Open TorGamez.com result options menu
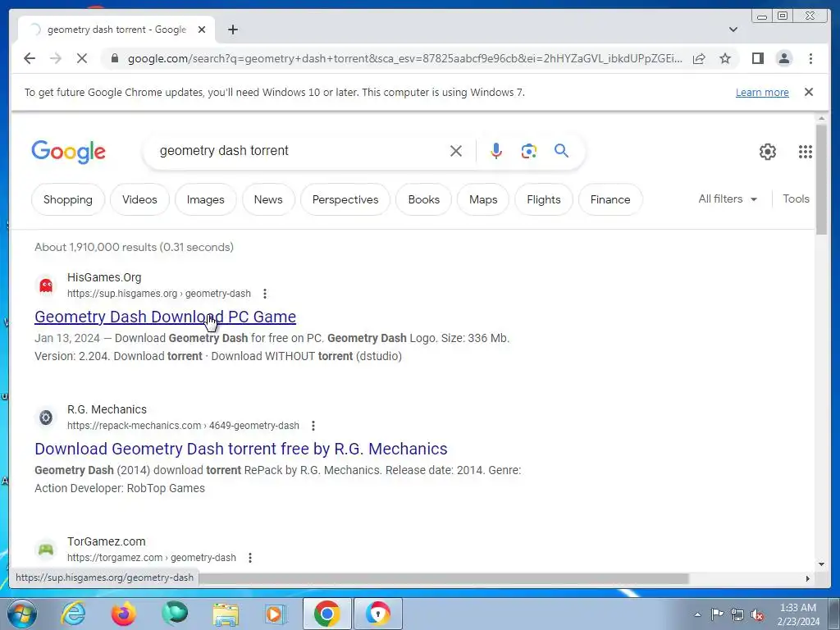The width and height of the screenshot is (840, 630). (250, 558)
